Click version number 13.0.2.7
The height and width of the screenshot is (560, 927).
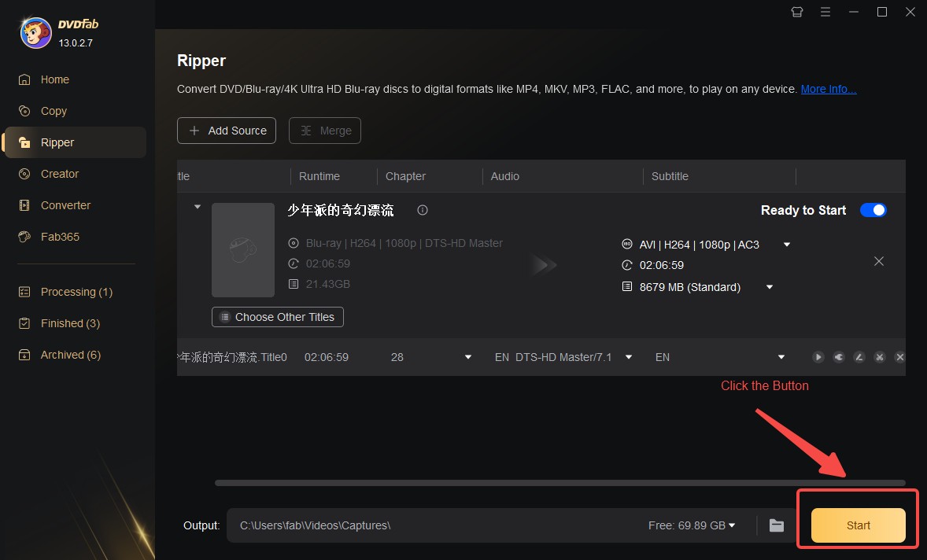pyautogui.click(x=76, y=42)
